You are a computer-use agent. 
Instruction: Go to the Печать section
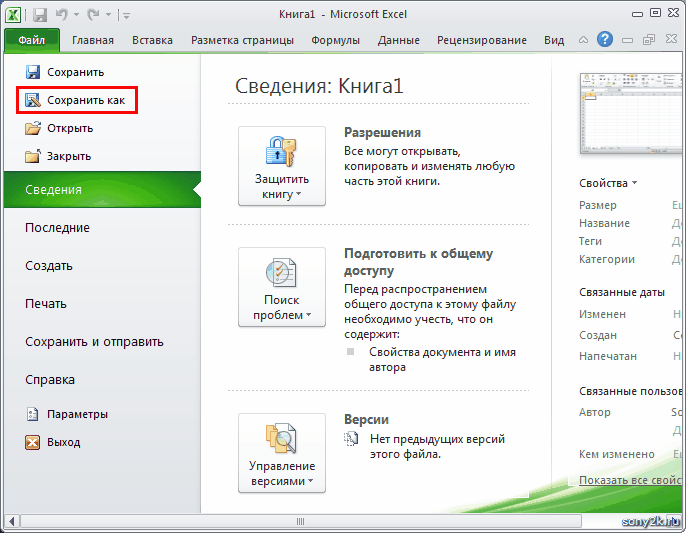(x=46, y=304)
